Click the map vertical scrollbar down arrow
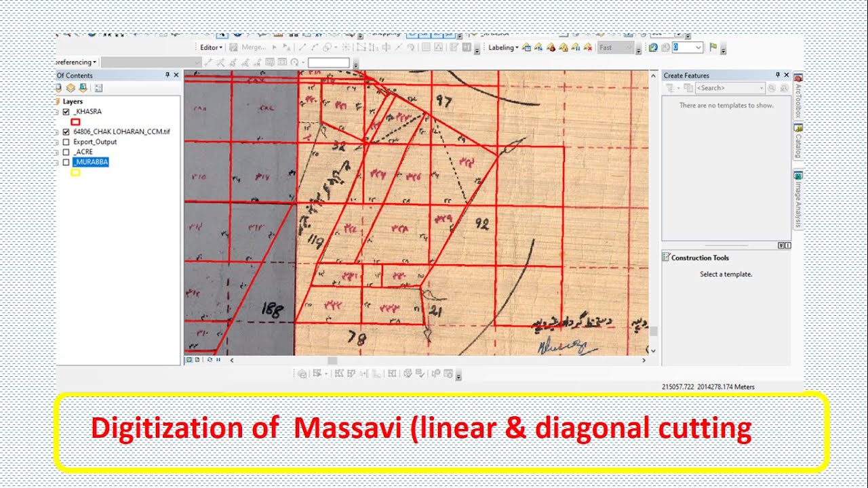Viewport: 868px width, 488px height. tap(653, 350)
